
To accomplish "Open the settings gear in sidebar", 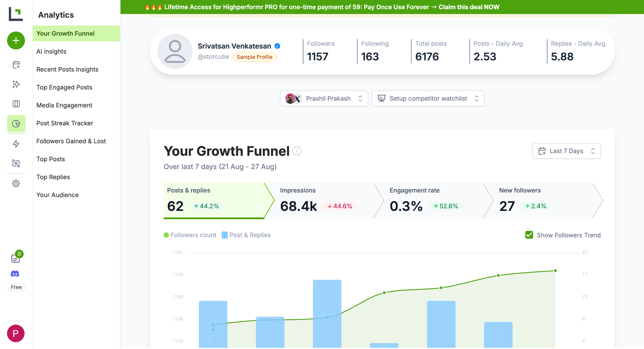I will (x=16, y=183).
